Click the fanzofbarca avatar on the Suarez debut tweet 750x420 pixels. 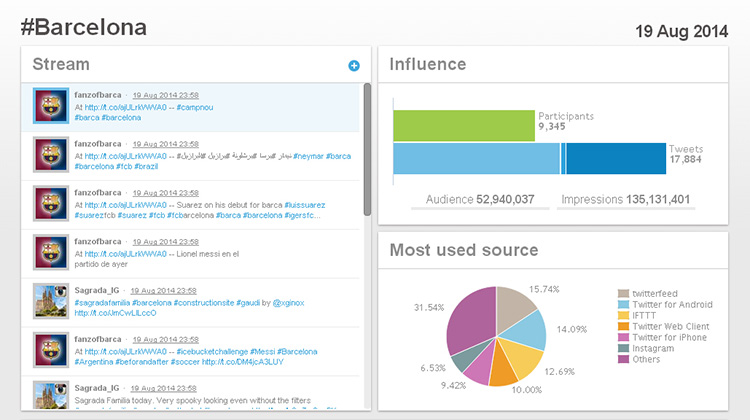click(50, 204)
